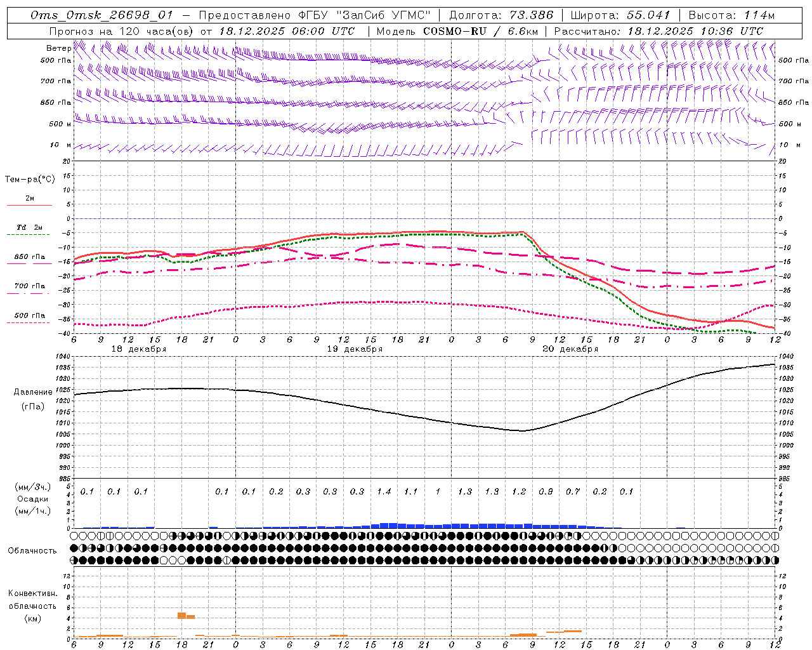Click the Долгота: 73.386 header field
Image resolution: width=812 pixels, height=650 pixels.
pos(501,15)
